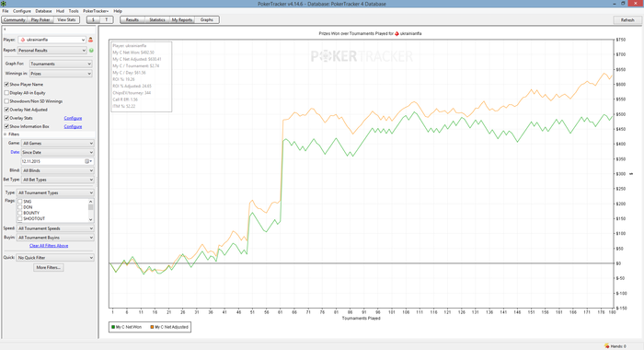Open the calendar picker for the date field
Viewport: 644px width, 350px height.
pos(88,161)
